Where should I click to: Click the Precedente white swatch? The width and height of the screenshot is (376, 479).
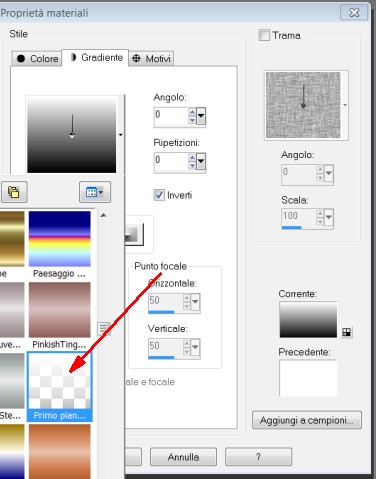pyautogui.click(x=308, y=378)
